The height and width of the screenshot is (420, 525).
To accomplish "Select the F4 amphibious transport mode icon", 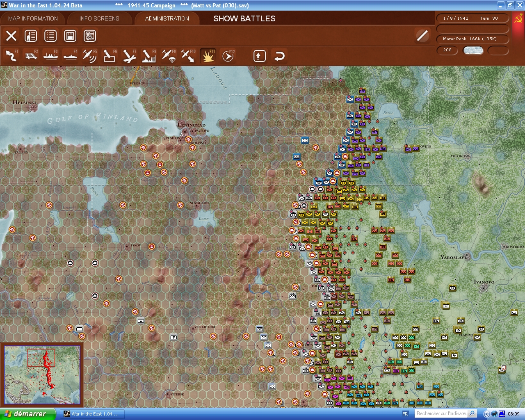I will click(71, 56).
